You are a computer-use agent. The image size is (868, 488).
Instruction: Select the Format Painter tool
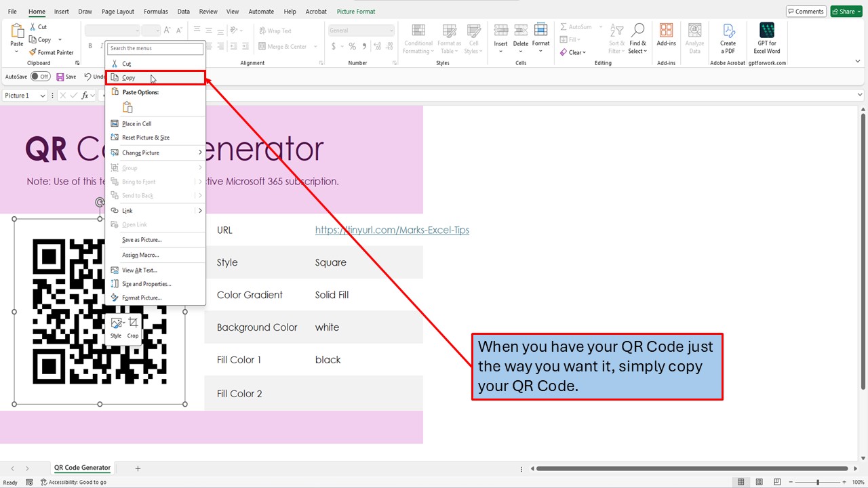pos(52,52)
